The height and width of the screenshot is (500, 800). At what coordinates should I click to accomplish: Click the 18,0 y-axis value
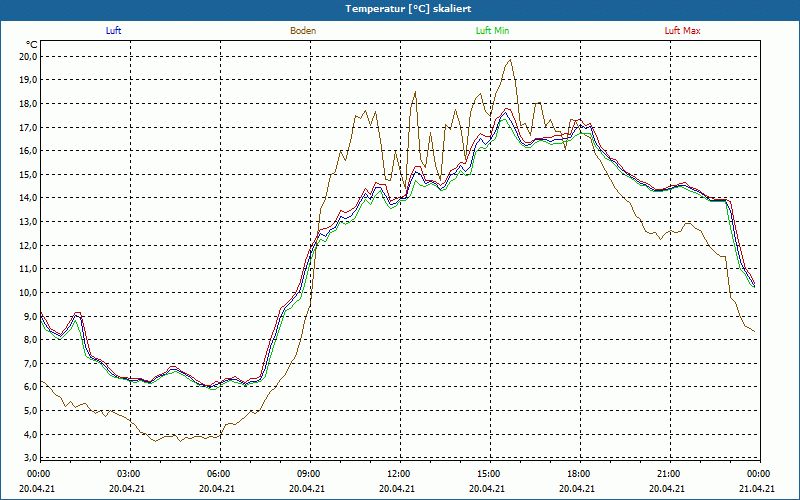point(29,104)
